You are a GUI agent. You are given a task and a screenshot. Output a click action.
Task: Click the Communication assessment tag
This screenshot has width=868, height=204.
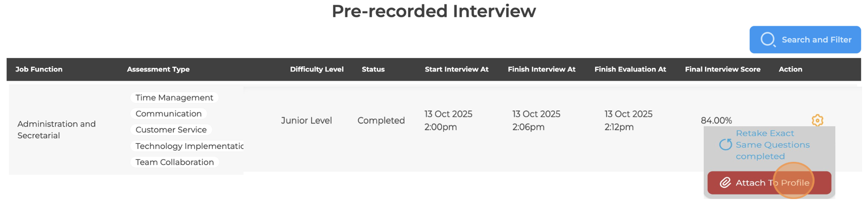click(x=168, y=114)
